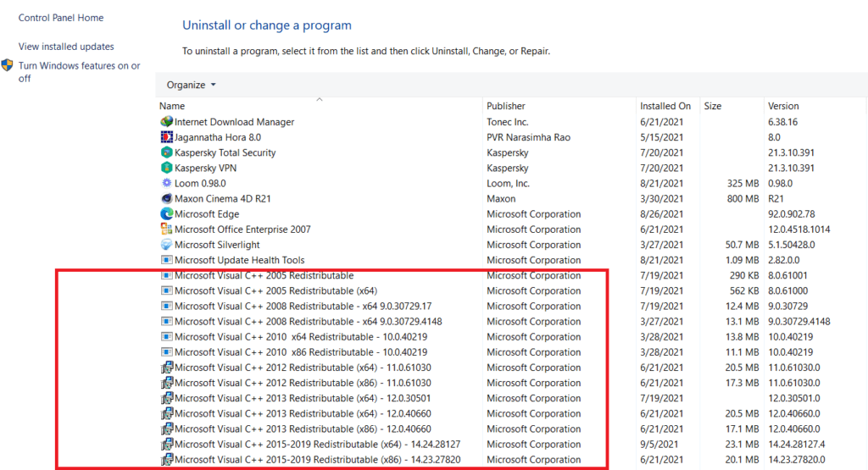Image resolution: width=868 pixels, height=470 pixels.
Task: Select Loom 0.98.0 program name
Action: [x=200, y=183]
